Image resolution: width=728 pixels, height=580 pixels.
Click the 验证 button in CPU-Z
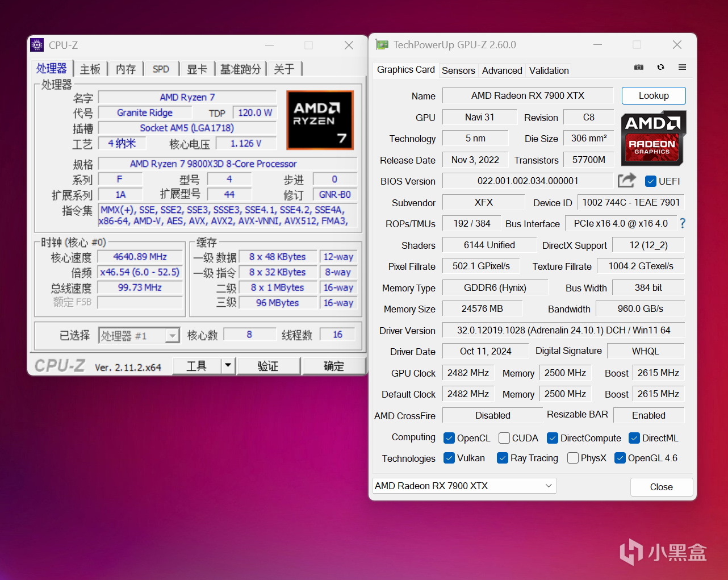click(x=268, y=366)
